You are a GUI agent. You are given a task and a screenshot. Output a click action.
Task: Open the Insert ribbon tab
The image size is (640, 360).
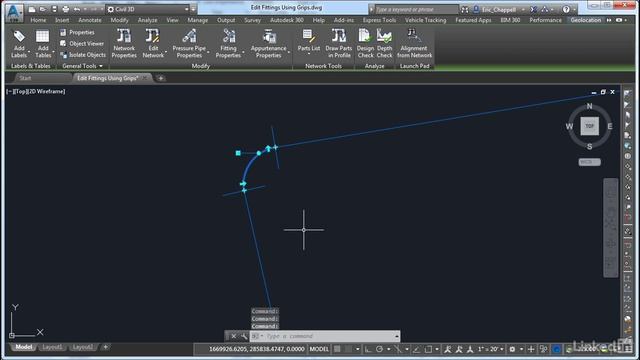tap(62, 20)
